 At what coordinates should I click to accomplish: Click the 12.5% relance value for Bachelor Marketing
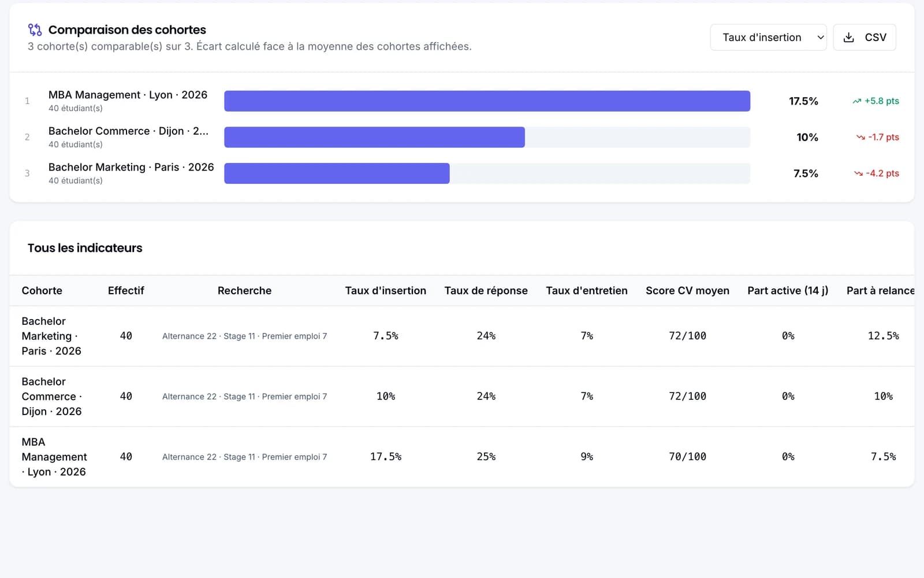coord(883,336)
